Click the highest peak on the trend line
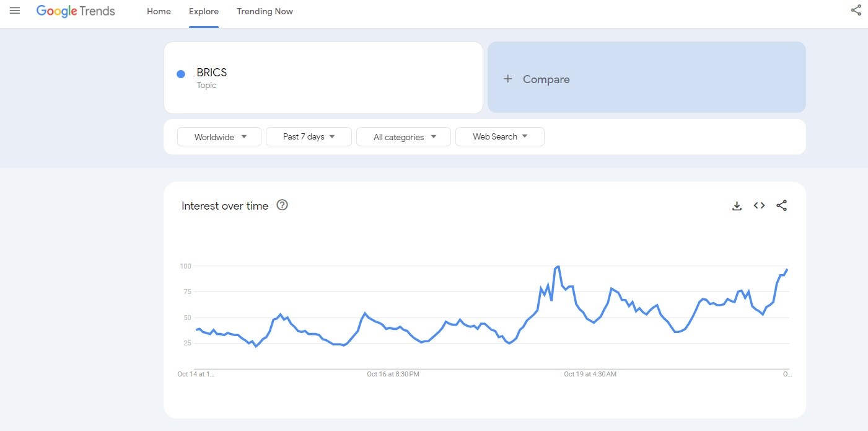The image size is (868, 431). [558, 267]
